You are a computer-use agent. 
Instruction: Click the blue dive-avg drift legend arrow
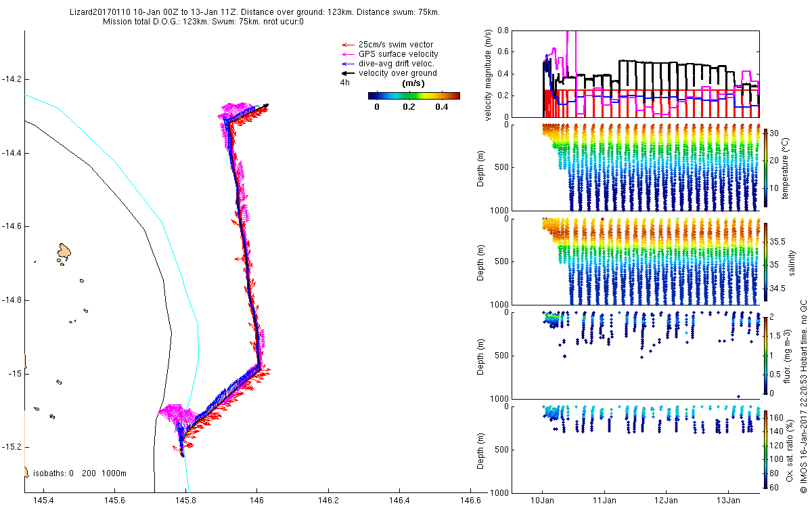(348, 64)
